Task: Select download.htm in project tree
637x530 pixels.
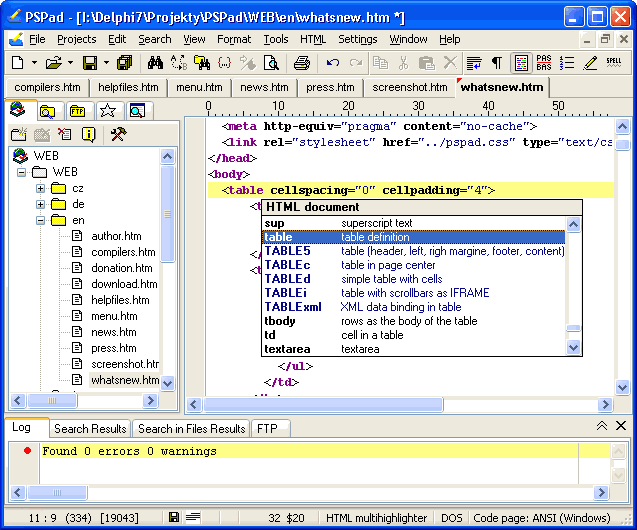Action: point(124,284)
